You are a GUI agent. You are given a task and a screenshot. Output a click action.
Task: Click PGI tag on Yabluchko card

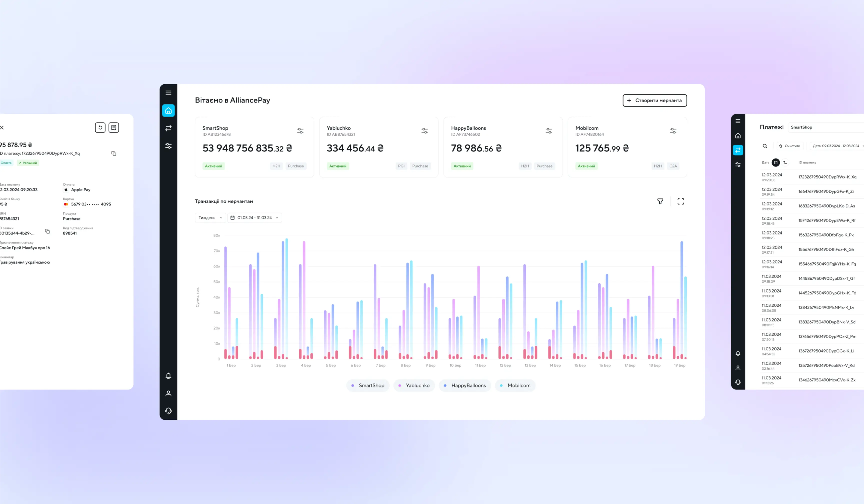401,166
